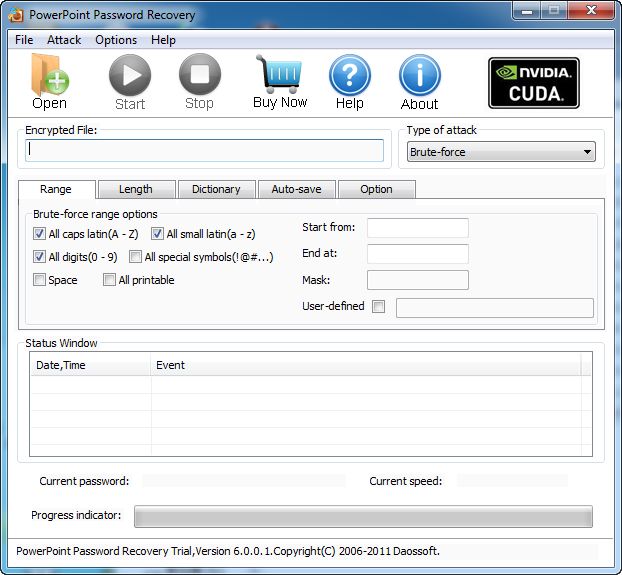Viewport: 622px width, 575px height.
Task: Uncheck All caps latin(A - Z)
Action: [40, 234]
